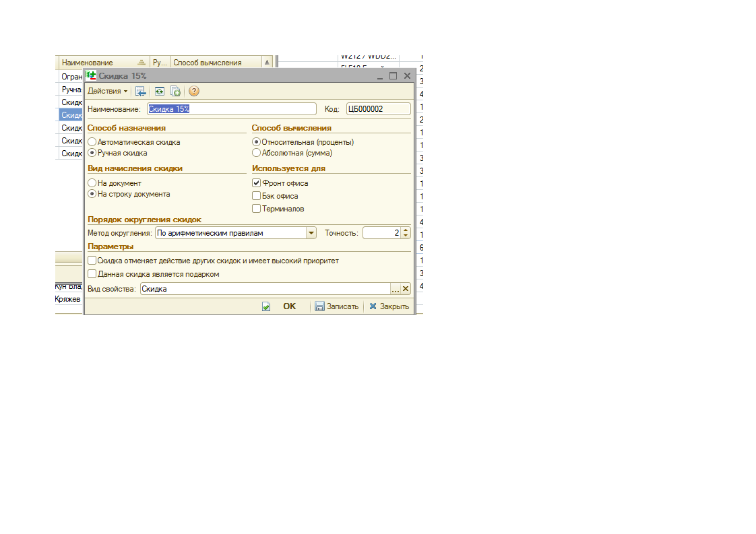This screenshot has height=534, width=756.
Task: Select На документ radio button
Action: click(92, 183)
